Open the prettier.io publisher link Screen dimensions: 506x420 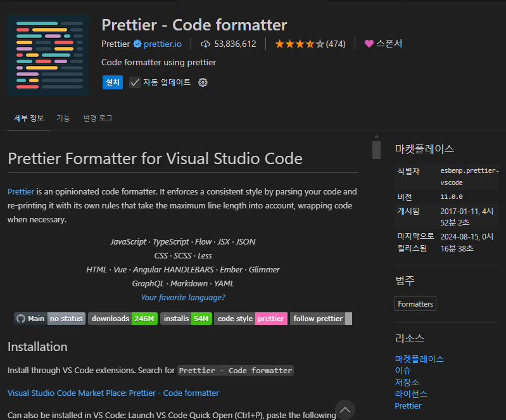162,44
